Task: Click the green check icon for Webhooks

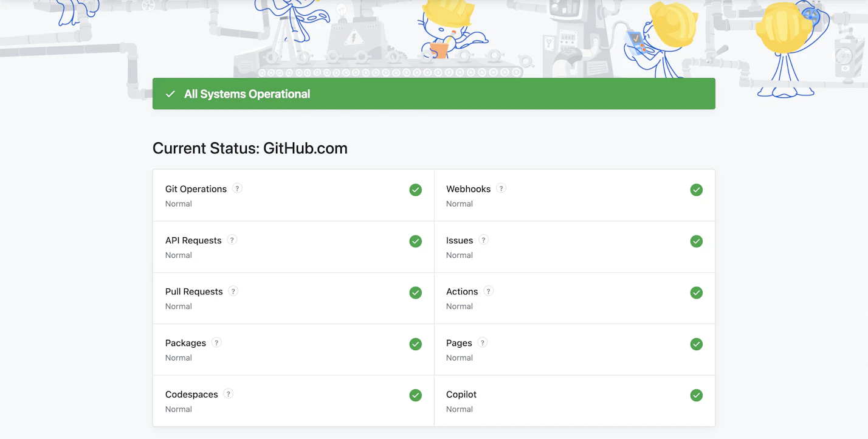Action: [697, 190]
